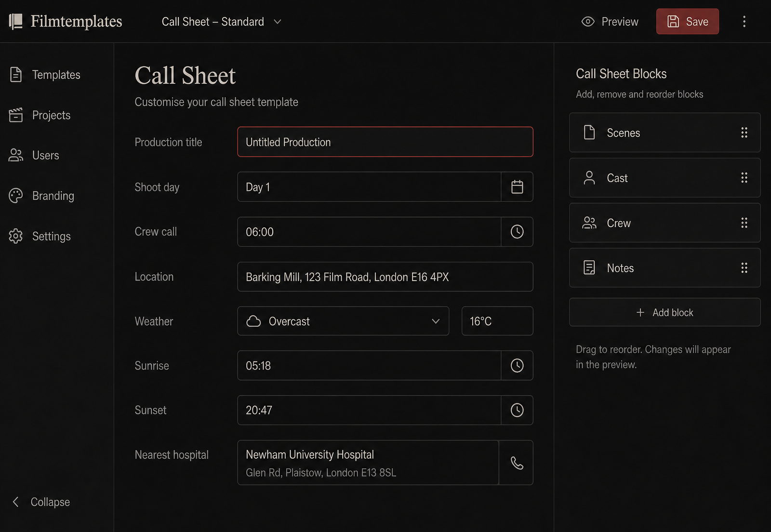Grab the Notes block drag handle

tap(744, 268)
